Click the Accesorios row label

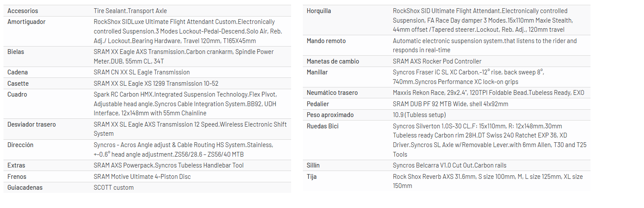[x=23, y=11]
